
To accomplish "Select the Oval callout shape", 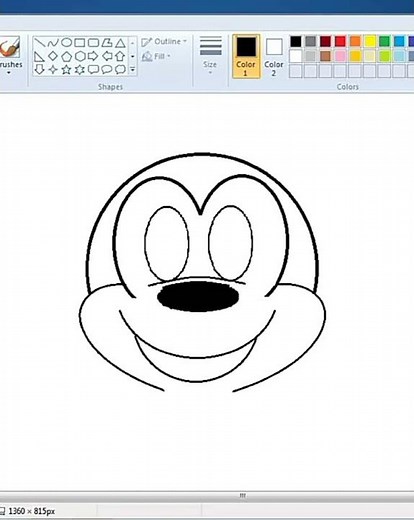I will click(107, 69).
